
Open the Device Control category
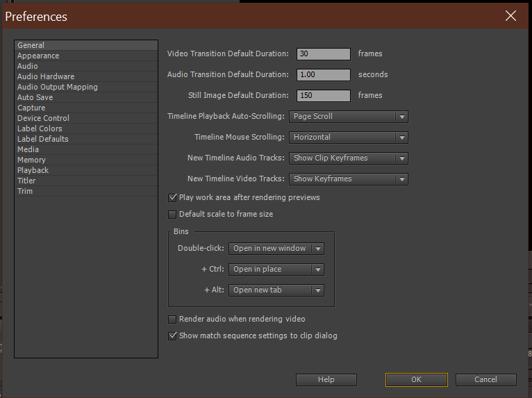pos(86,118)
